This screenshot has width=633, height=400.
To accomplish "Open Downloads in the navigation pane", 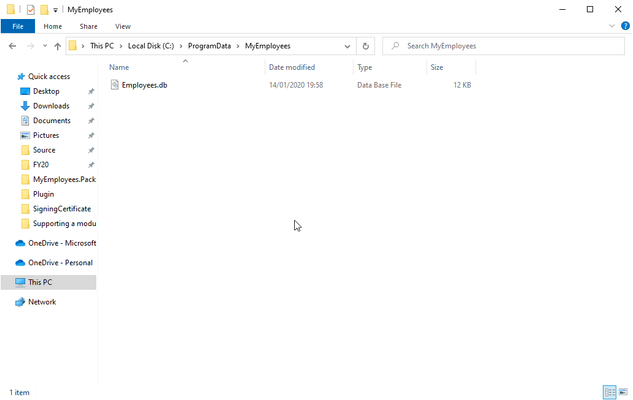I will [x=51, y=106].
